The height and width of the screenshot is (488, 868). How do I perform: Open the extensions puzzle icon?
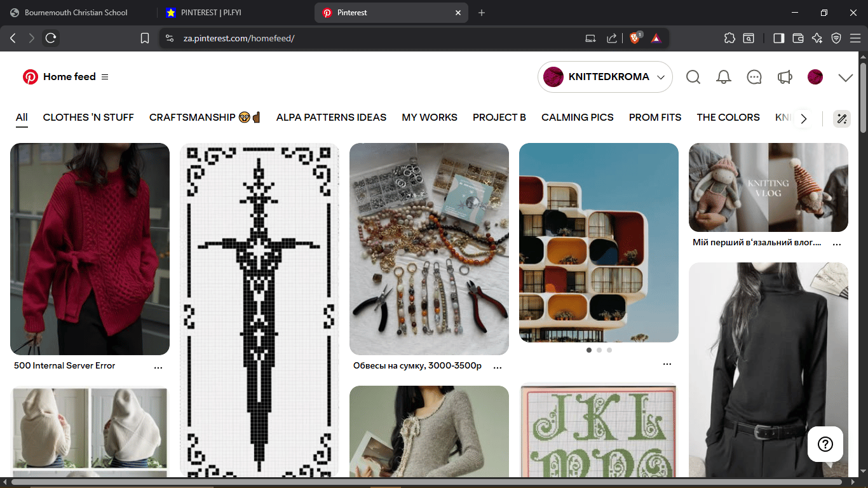click(729, 38)
